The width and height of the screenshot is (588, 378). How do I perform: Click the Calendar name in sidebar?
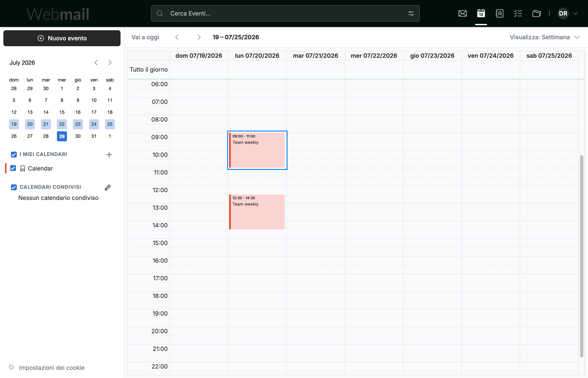tap(41, 168)
